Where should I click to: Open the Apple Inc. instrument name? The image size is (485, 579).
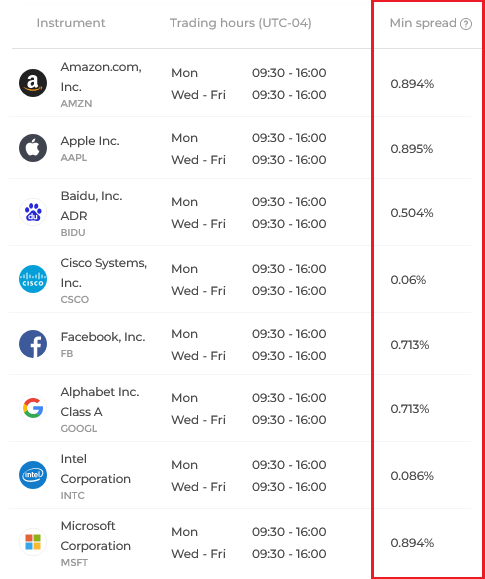90,141
